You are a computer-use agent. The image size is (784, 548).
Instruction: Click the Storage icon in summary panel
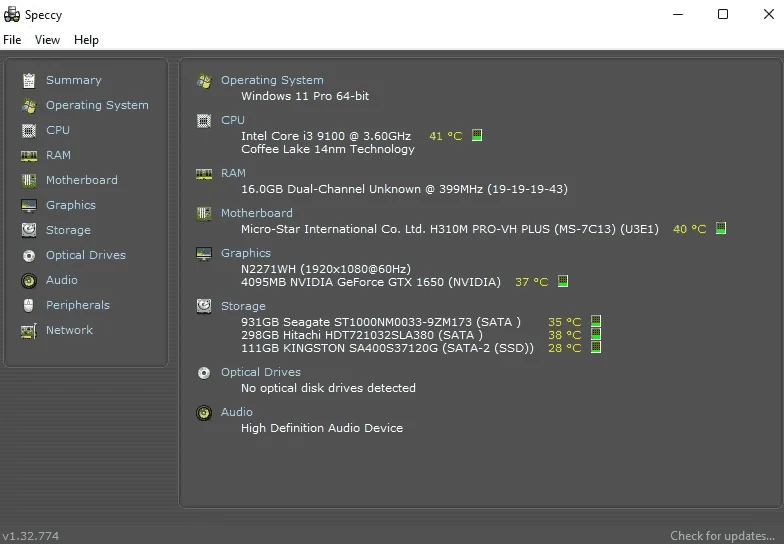[204, 306]
